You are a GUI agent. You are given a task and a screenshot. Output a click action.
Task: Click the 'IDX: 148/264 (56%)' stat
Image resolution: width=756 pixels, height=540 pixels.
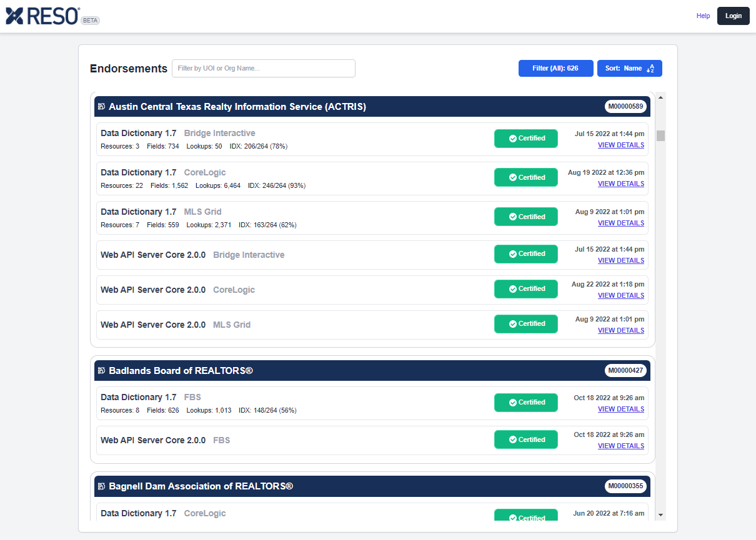267,411
